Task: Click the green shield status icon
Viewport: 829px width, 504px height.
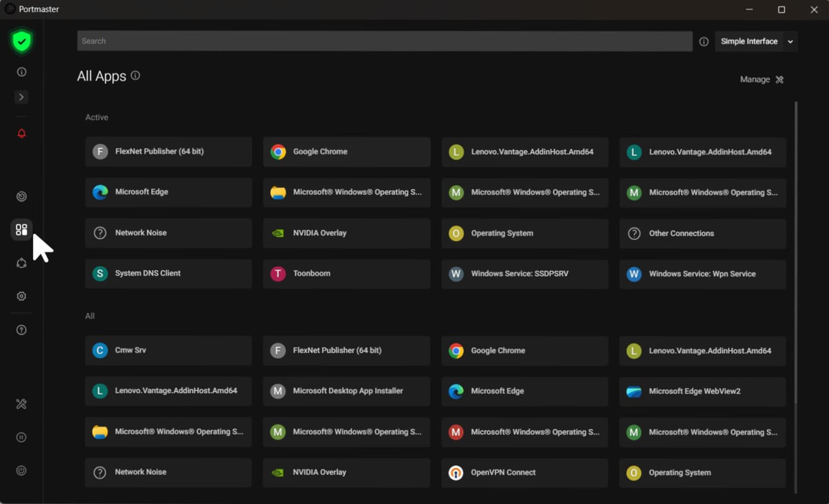Action: 22,41
